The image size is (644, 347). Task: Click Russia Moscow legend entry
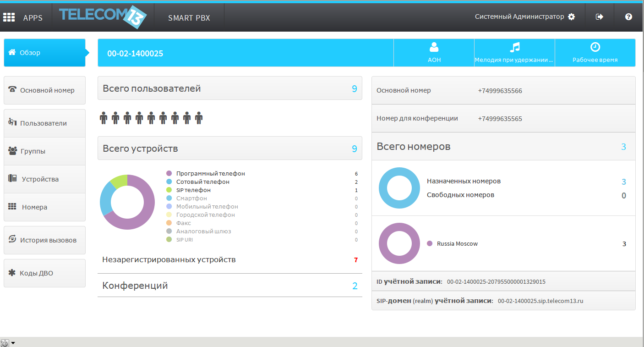pos(457,244)
